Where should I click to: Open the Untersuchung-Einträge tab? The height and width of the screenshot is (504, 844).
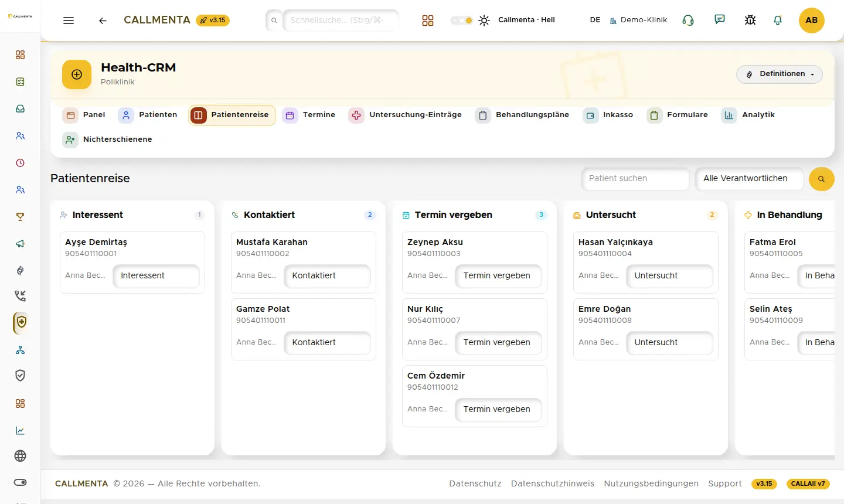(406, 115)
